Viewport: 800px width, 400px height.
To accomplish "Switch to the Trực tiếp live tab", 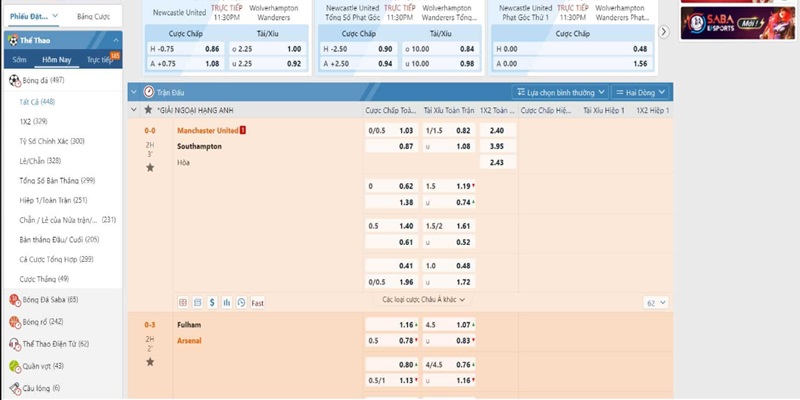I will click(99, 60).
